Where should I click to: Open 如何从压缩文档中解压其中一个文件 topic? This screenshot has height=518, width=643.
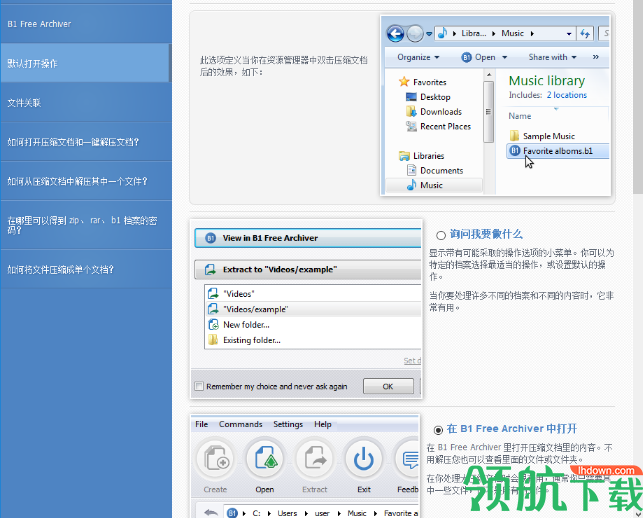86,181
